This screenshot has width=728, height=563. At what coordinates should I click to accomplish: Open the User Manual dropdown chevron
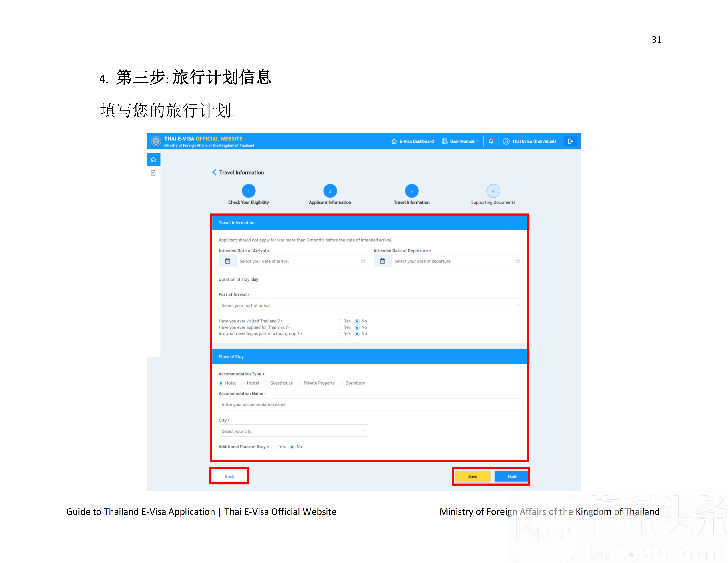coord(478,141)
